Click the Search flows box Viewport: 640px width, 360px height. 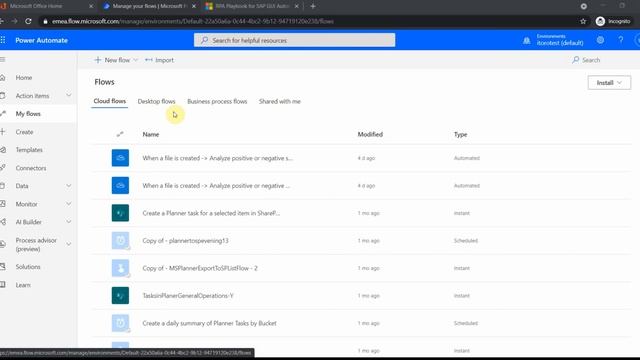tap(586, 60)
